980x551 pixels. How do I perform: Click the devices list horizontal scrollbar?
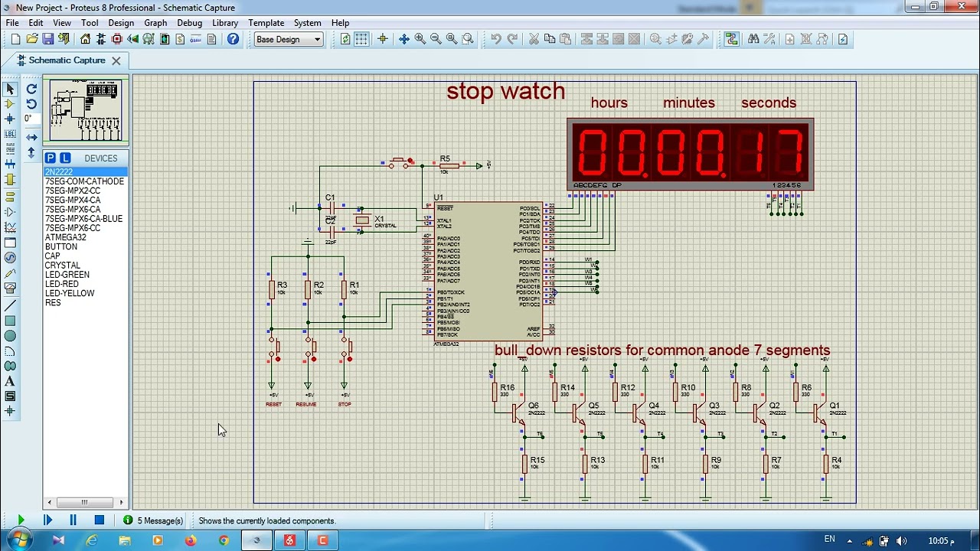pyautogui.click(x=86, y=503)
